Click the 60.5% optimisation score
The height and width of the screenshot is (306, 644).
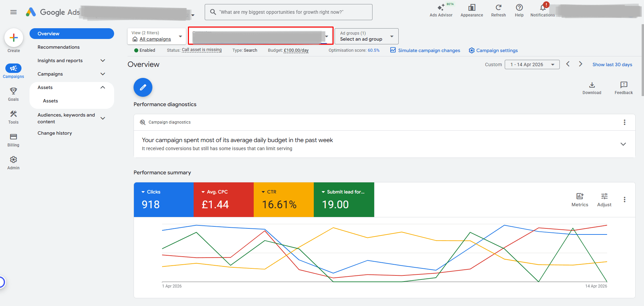374,50
